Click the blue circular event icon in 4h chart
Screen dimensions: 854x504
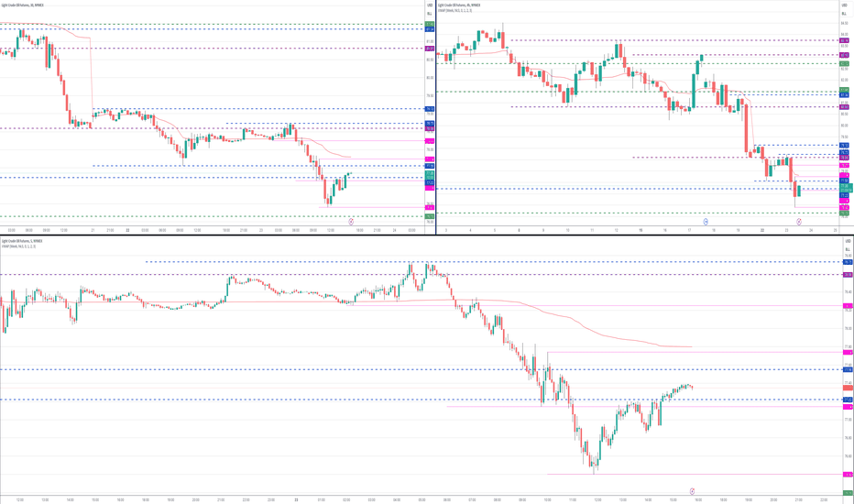tap(706, 222)
